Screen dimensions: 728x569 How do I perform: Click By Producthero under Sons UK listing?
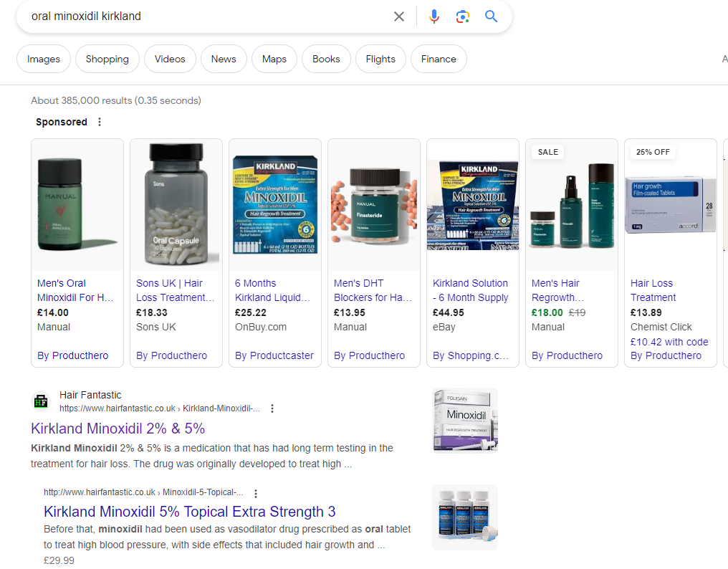click(171, 355)
